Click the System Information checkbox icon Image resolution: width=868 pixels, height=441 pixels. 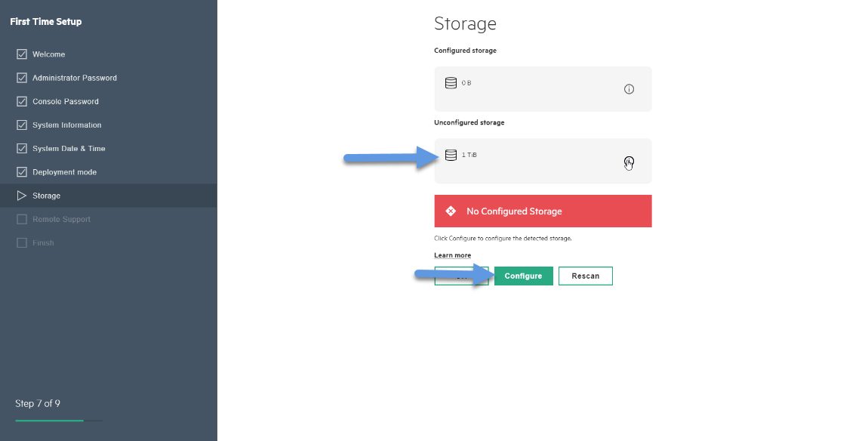(22, 125)
